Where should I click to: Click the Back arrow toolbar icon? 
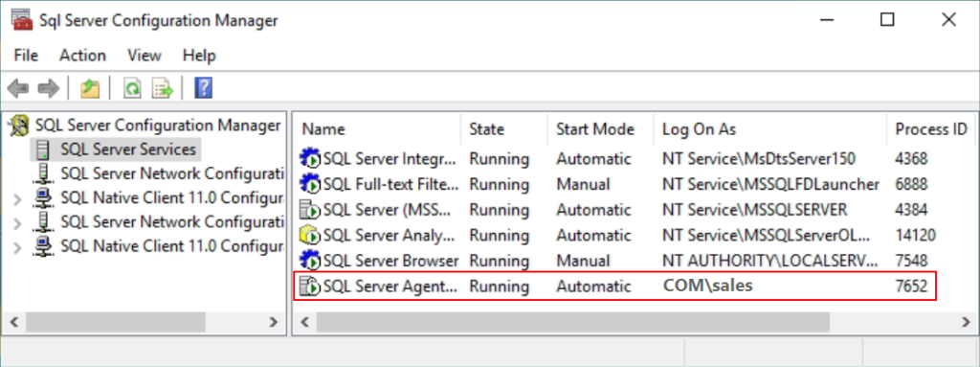click(x=18, y=88)
